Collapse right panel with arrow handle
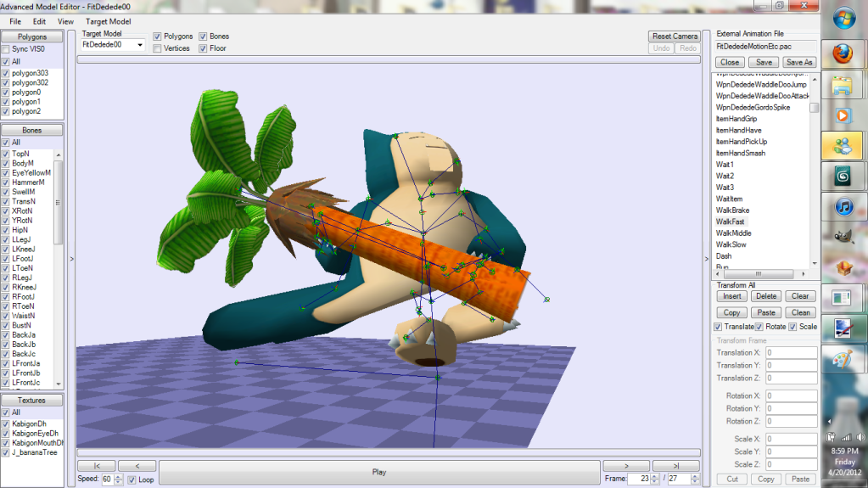 coord(706,259)
